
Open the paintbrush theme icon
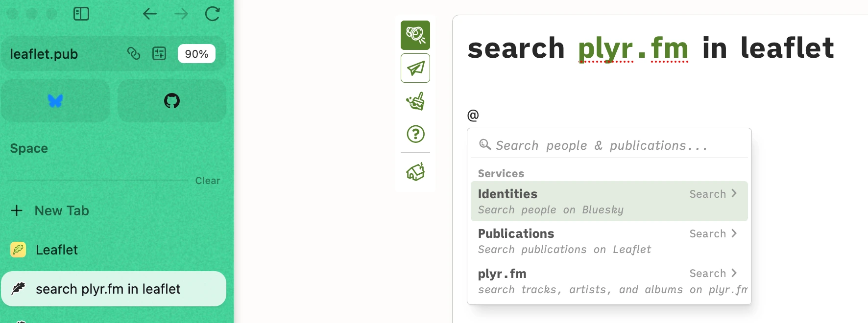click(415, 101)
